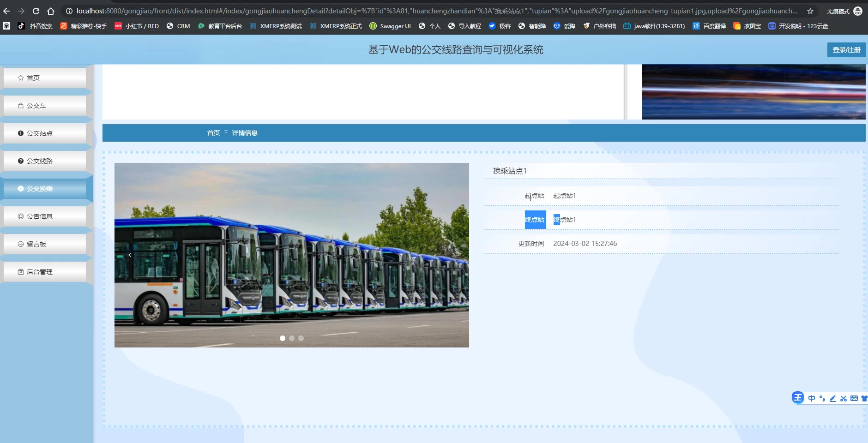Open the browser home icon
Screen dimensions: 868x443
coord(51,11)
